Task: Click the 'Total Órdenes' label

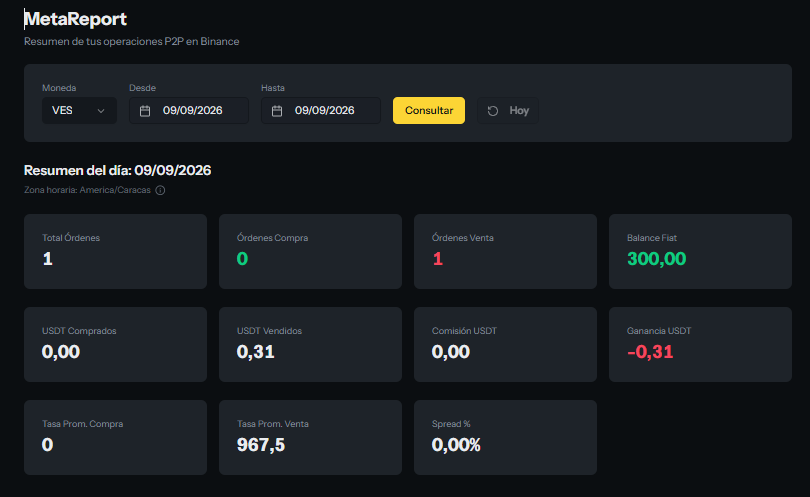Action: (x=71, y=238)
